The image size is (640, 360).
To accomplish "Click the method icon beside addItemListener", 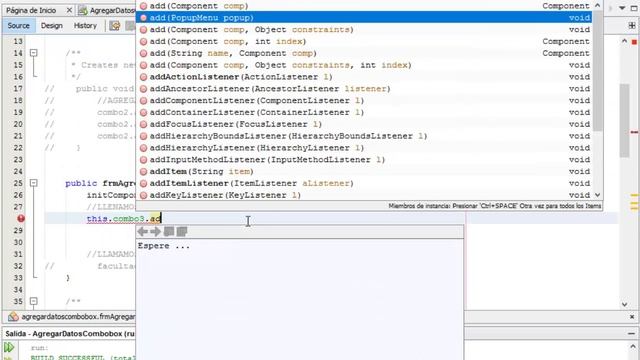I will pyautogui.click(x=143, y=184).
